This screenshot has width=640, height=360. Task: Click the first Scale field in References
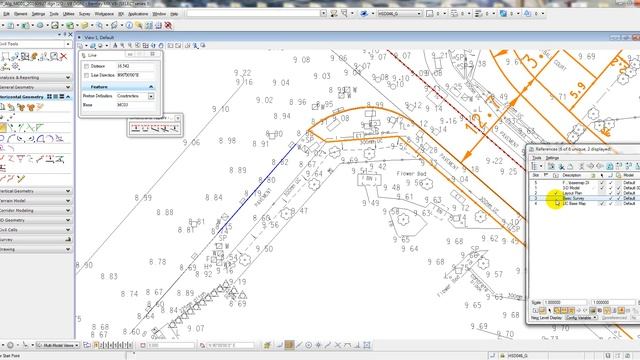(x=565, y=302)
